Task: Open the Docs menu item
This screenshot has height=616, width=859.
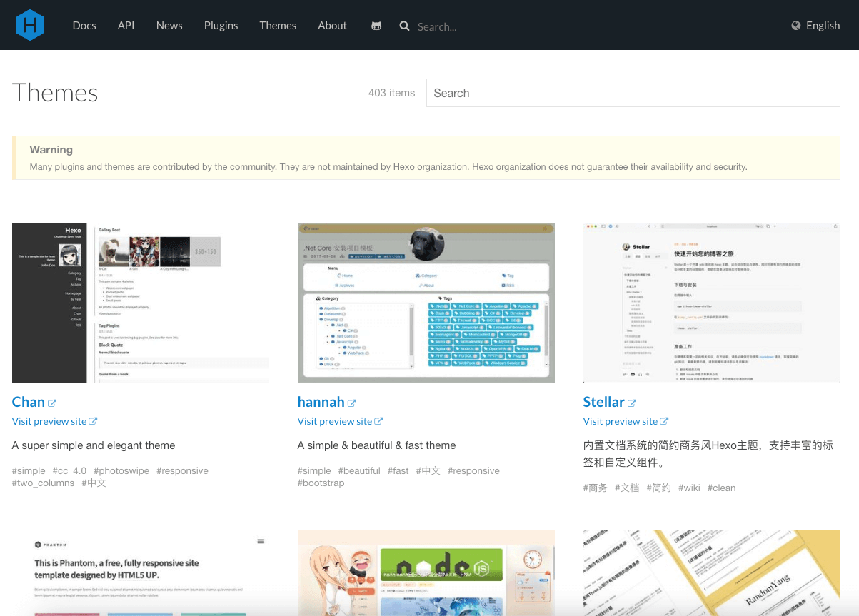Action: [84, 25]
